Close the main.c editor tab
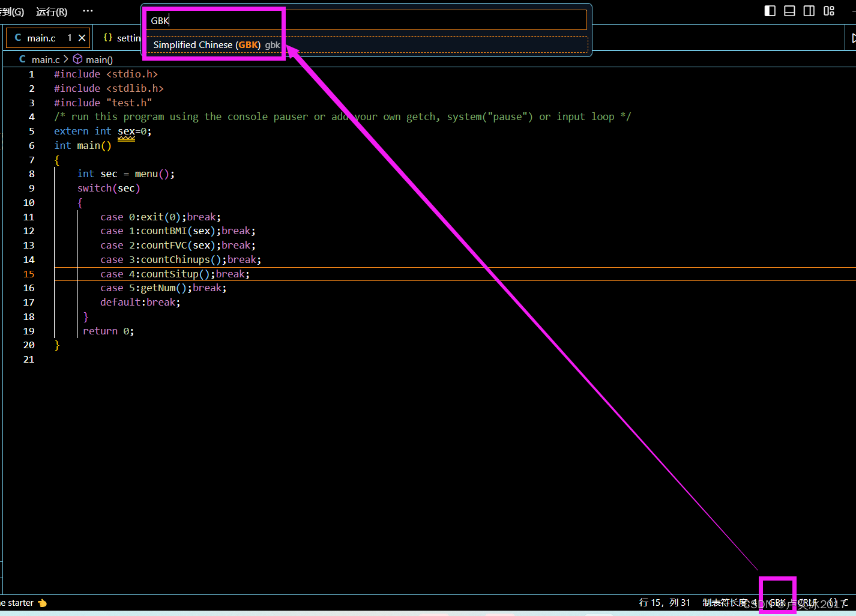 click(82, 37)
